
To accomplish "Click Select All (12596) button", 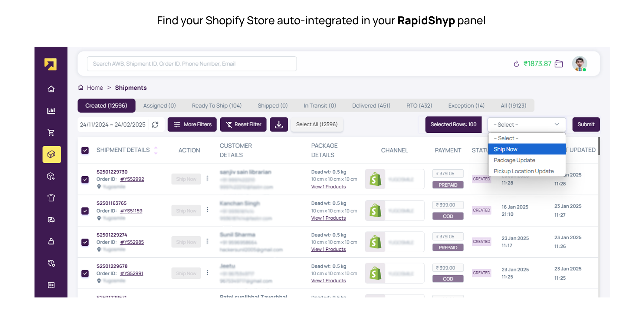I will point(317,124).
